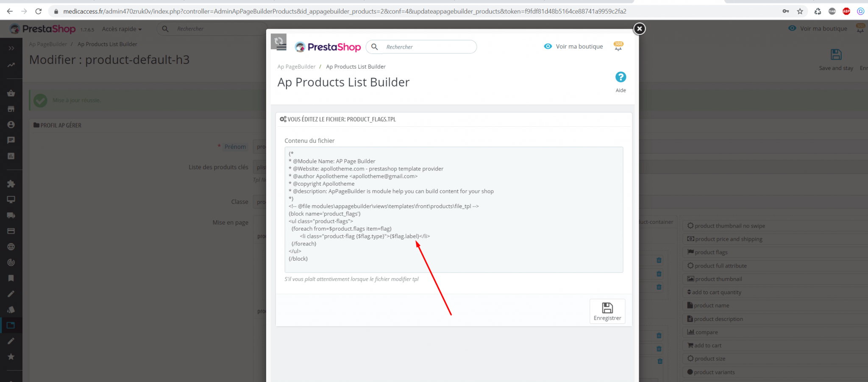Open the Accès rapide dropdown
This screenshot has height=382, width=868.
tap(122, 29)
